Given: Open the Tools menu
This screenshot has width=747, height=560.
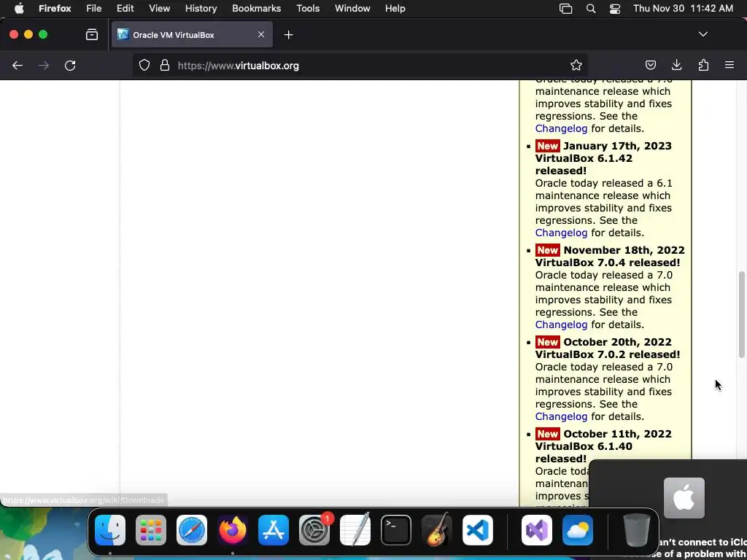Looking at the screenshot, I should pyautogui.click(x=308, y=9).
